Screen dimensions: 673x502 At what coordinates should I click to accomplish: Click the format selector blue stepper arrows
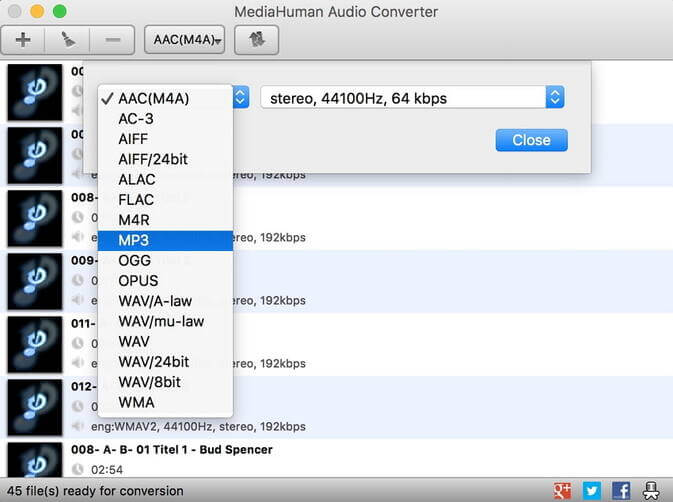(x=241, y=97)
